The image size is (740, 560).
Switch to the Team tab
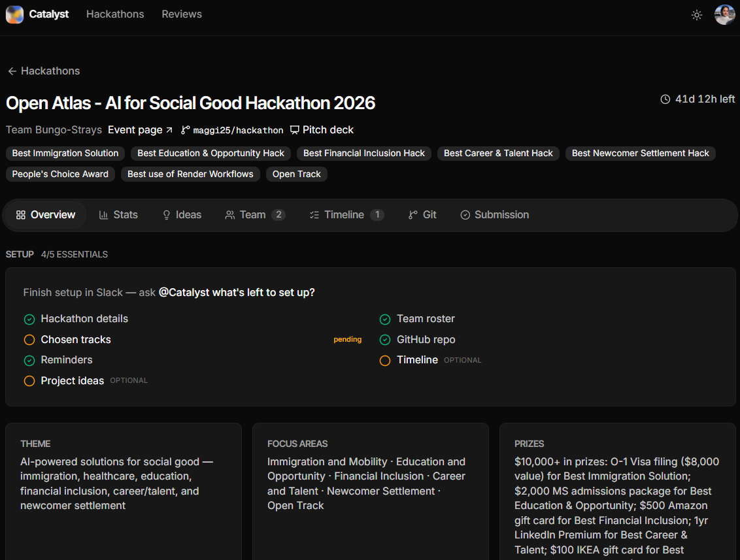(256, 215)
